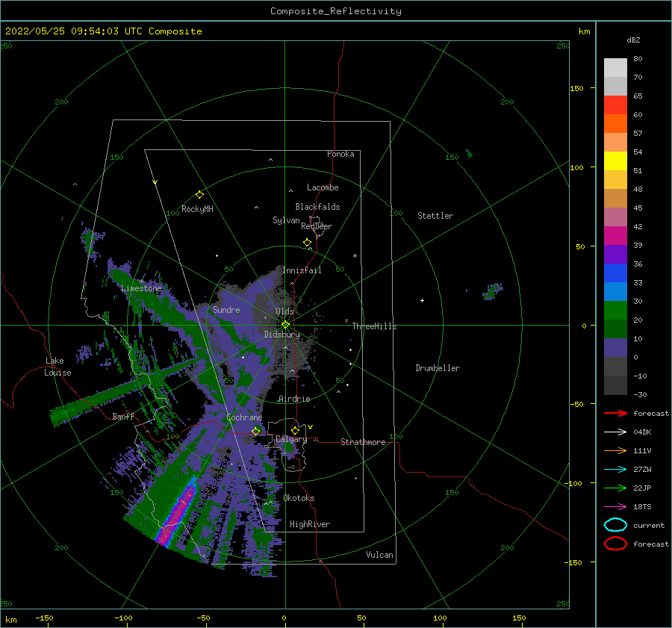Click the white 04DK arrow icon
672x628 pixels.
point(615,432)
